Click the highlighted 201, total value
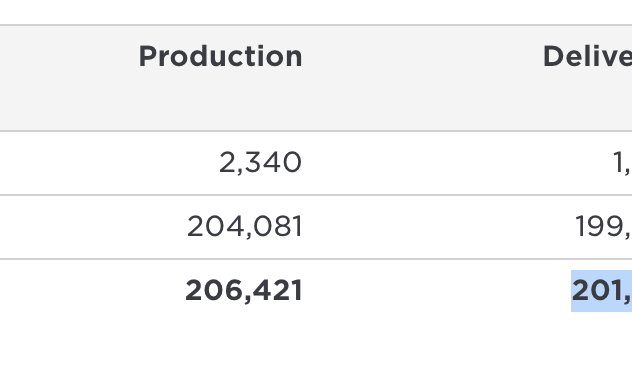The height and width of the screenshot is (370, 632). (602, 291)
